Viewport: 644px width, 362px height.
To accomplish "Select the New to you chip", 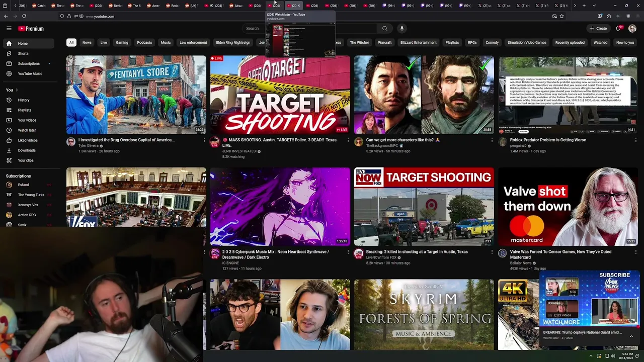I will click(625, 43).
